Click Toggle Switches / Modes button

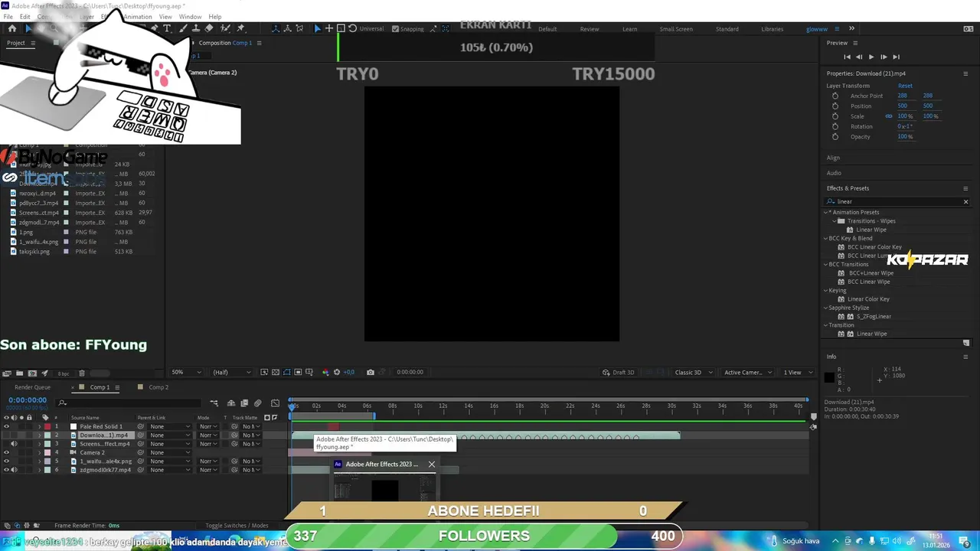click(237, 526)
